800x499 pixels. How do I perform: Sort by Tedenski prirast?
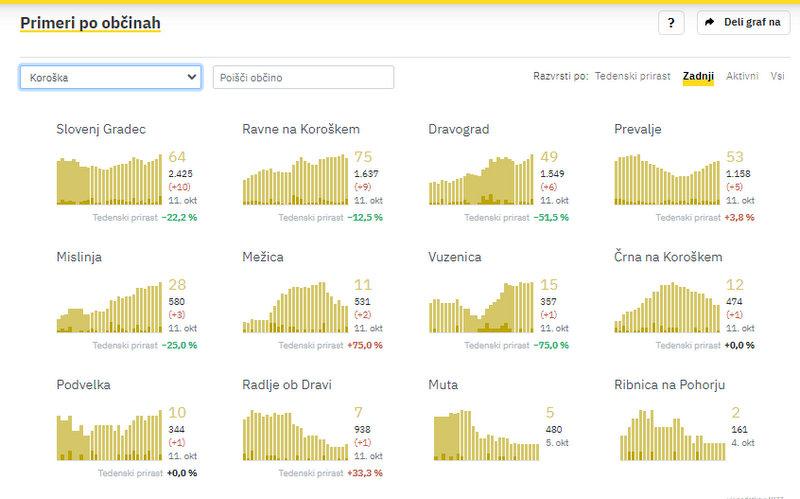pyautogui.click(x=633, y=76)
